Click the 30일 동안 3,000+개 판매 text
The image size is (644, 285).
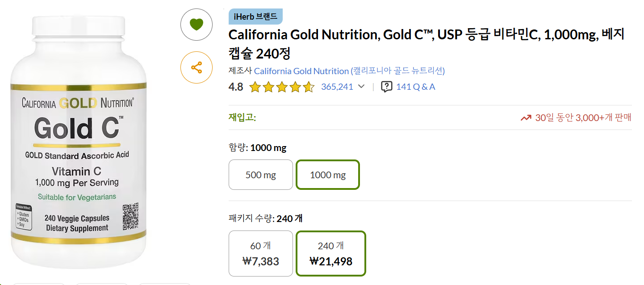click(x=583, y=118)
